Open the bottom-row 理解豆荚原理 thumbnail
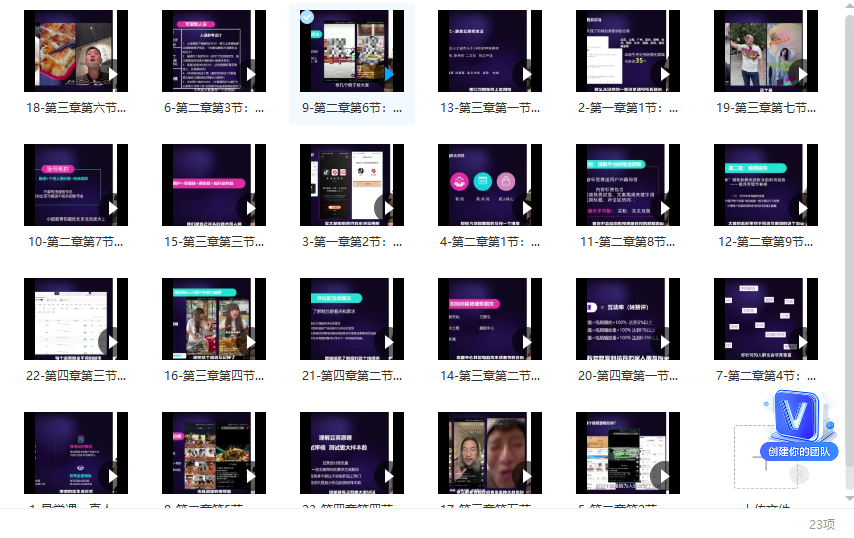The width and height of the screenshot is (854, 538). pyautogui.click(x=352, y=453)
